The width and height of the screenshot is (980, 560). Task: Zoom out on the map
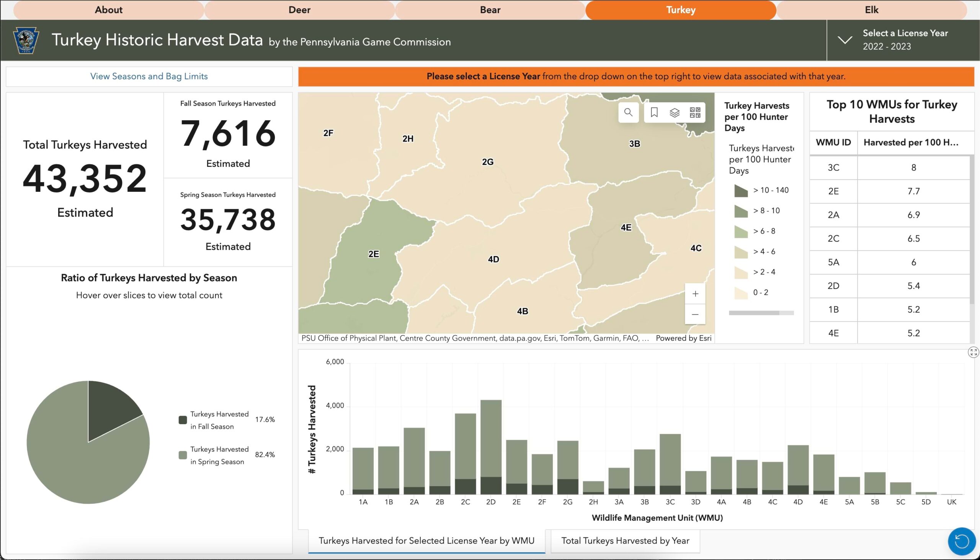click(695, 314)
